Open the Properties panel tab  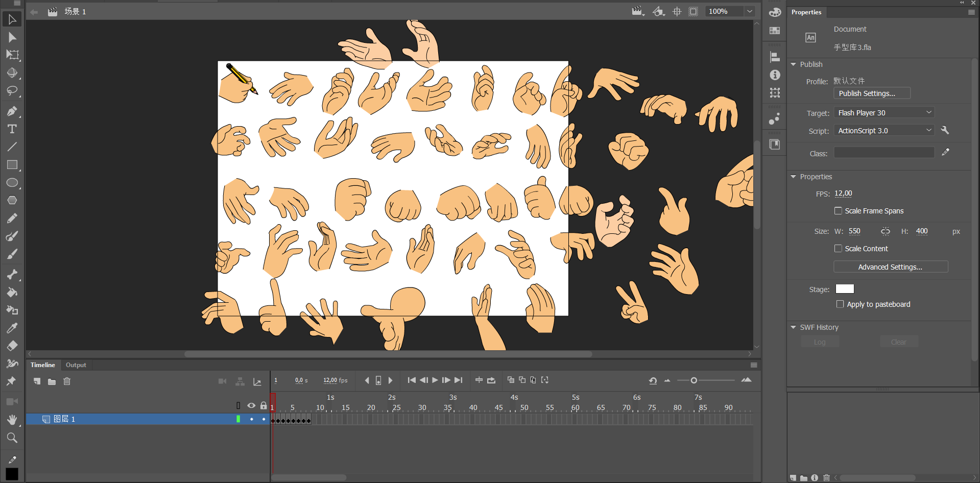pos(806,12)
